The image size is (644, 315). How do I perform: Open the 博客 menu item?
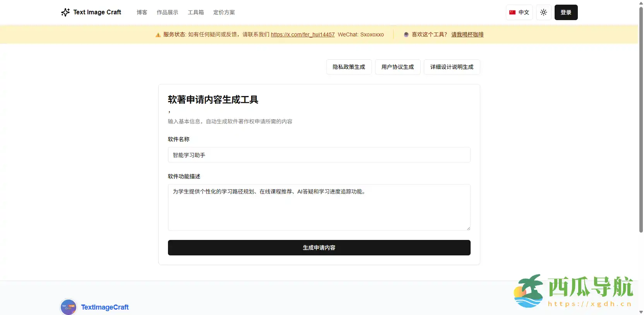142,12
